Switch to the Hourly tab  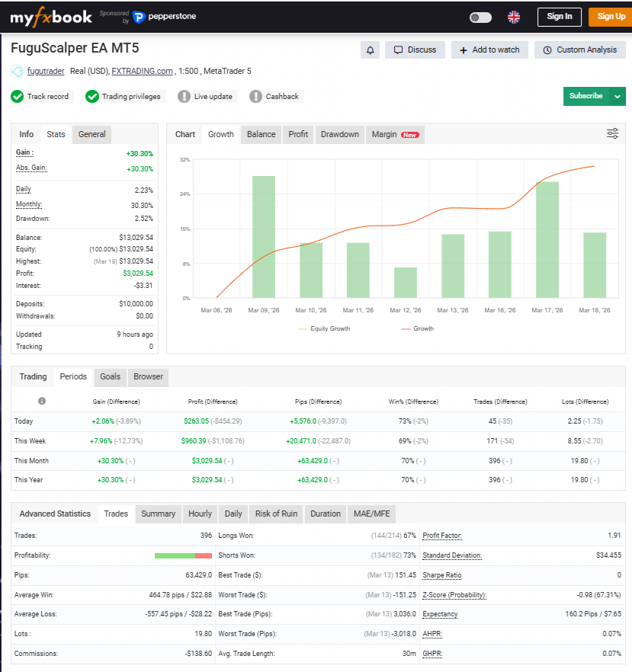point(201,514)
